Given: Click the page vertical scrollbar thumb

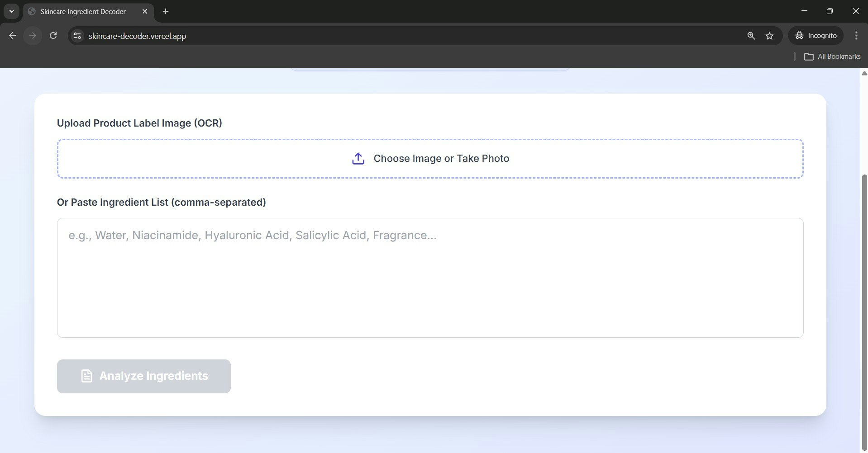Looking at the screenshot, I should click(864, 312).
